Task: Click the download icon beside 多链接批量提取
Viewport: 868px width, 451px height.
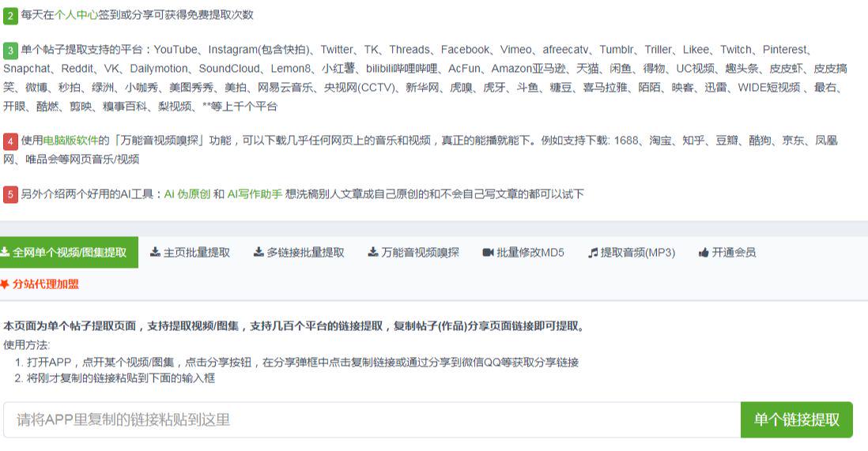Action: 259,252
